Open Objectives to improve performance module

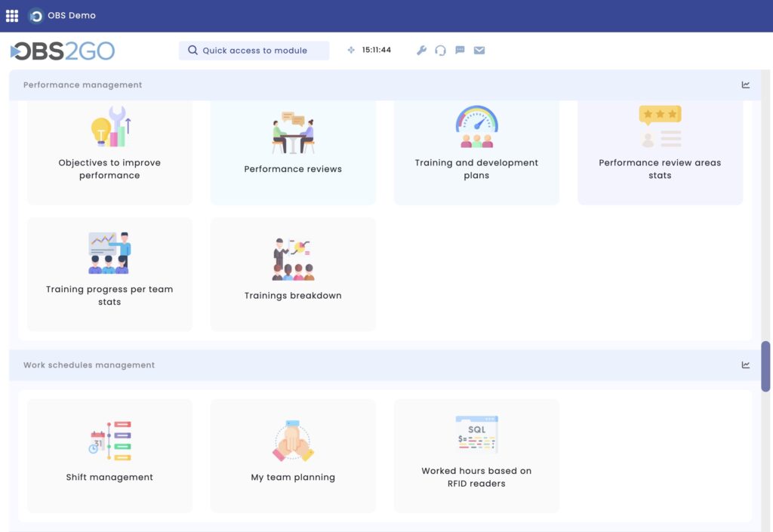[109, 152]
